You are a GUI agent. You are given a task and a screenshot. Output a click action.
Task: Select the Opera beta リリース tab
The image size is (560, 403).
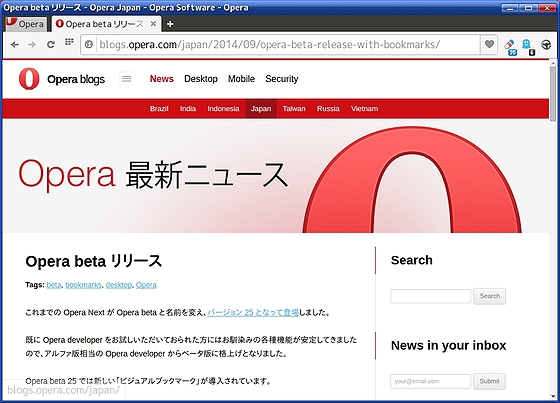point(105,24)
